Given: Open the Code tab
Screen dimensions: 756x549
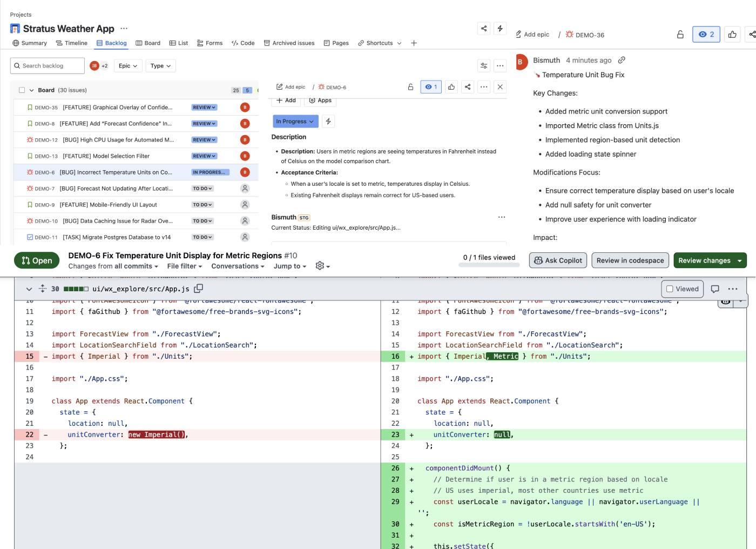Looking at the screenshot, I should 243,43.
